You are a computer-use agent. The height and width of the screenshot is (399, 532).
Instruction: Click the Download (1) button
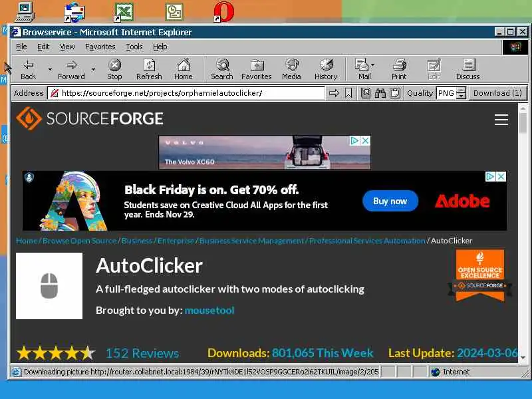(497, 93)
